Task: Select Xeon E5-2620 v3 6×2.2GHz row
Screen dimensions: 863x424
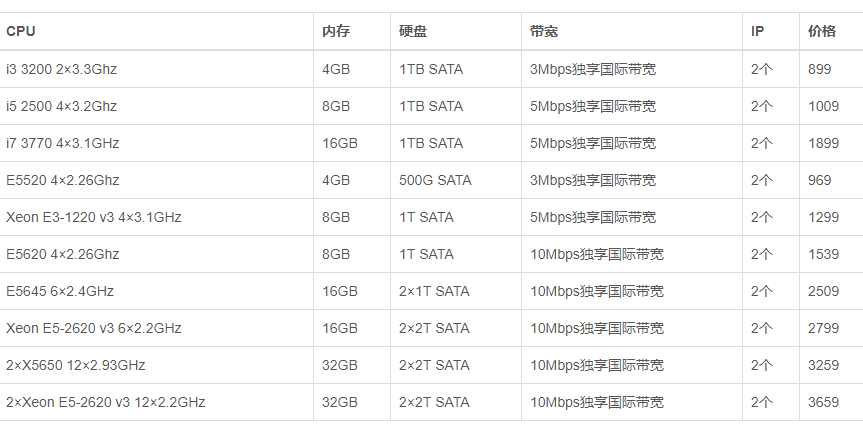Action: coord(94,328)
